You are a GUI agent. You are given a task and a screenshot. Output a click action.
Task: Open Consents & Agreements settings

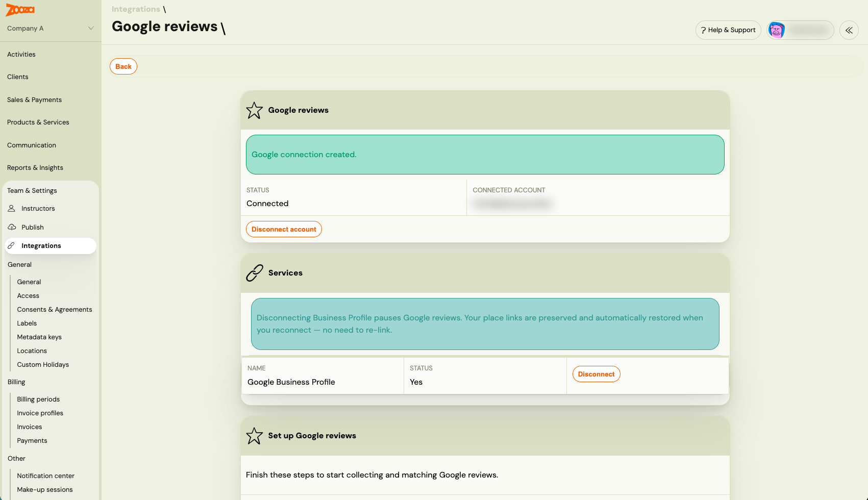[x=55, y=310]
